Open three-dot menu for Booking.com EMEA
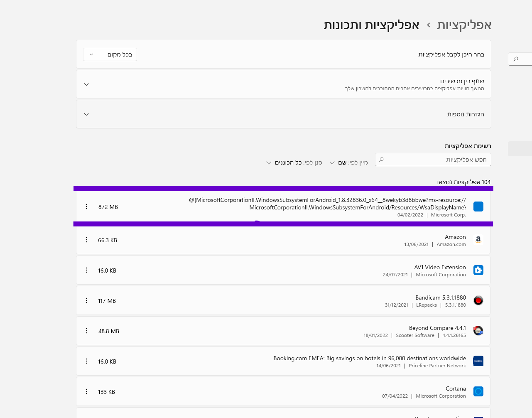The image size is (532, 418). pyautogui.click(x=86, y=361)
